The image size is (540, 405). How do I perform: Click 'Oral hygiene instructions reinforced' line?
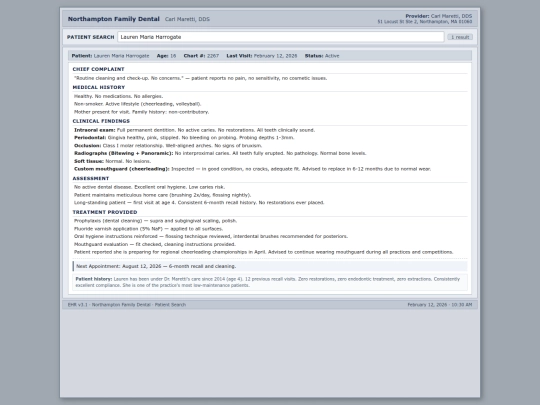[211, 236]
